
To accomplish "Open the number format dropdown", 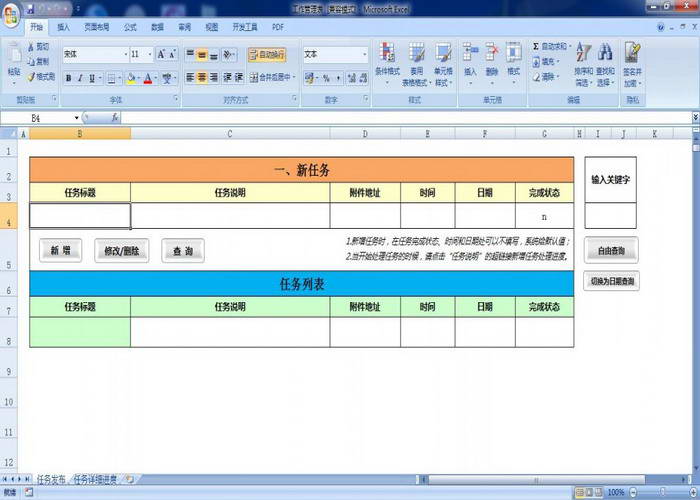I will pyautogui.click(x=365, y=54).
